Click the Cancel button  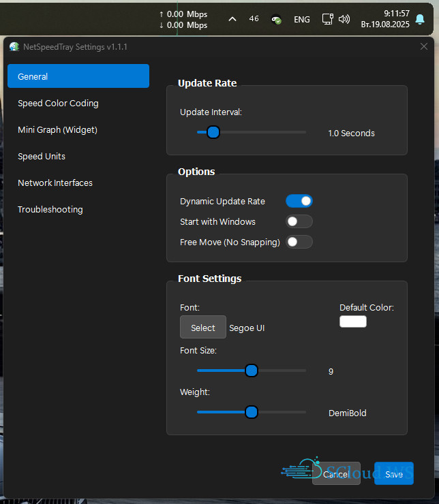click(336, 473)
